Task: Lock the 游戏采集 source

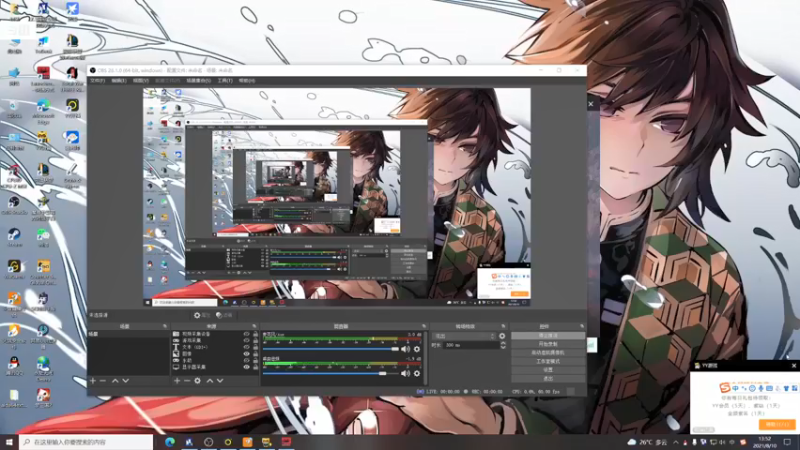Action: pyautogui.click(x=255, y=341)
